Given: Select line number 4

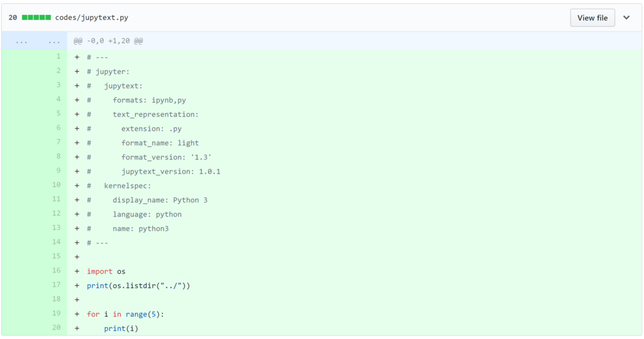Looking at the screenshot, I should (58, 99).
